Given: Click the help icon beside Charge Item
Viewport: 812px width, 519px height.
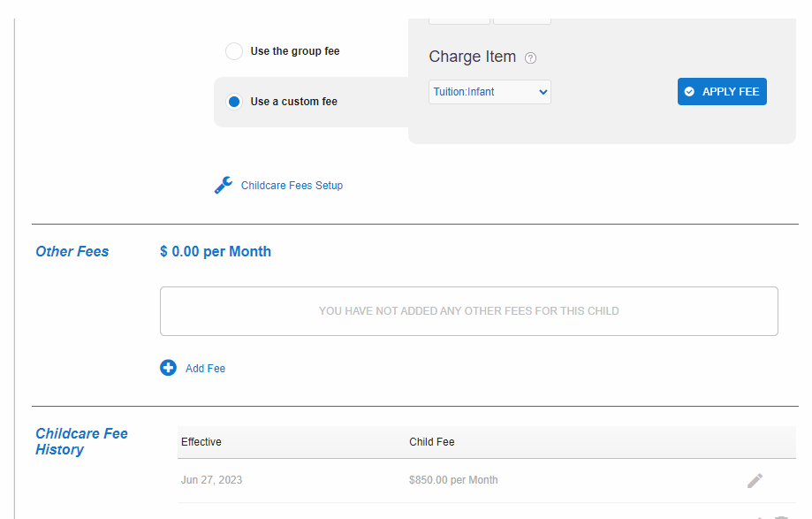Looking at the screenshot, I should (530, 58).
